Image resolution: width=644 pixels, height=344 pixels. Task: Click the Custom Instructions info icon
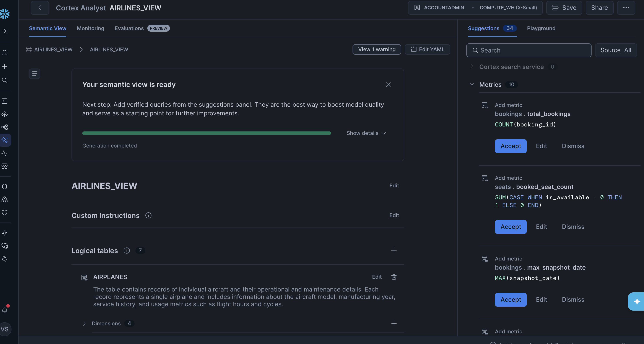(148, 215)
